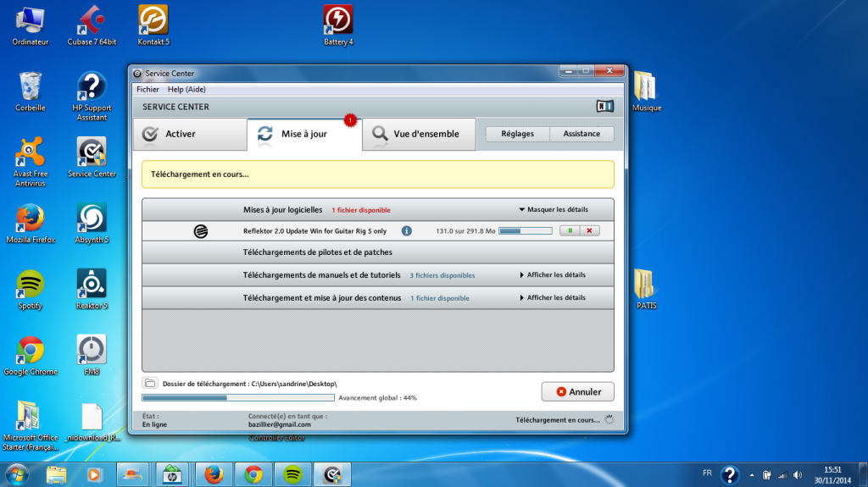
Task: Open the Fichier menu
Action: point(147,89)
